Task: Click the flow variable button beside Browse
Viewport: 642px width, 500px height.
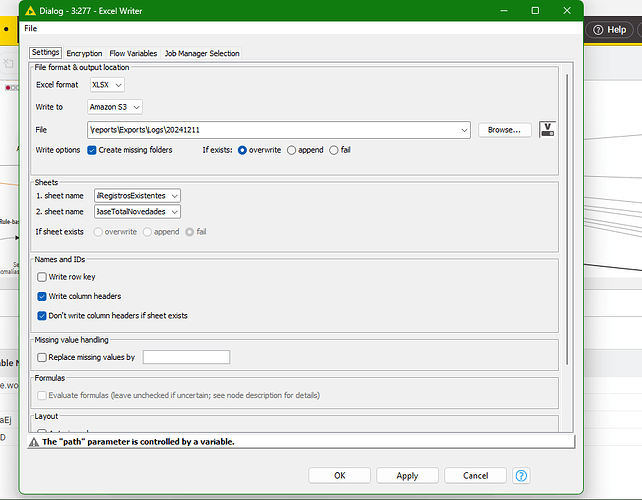Action: click(547, 130)
